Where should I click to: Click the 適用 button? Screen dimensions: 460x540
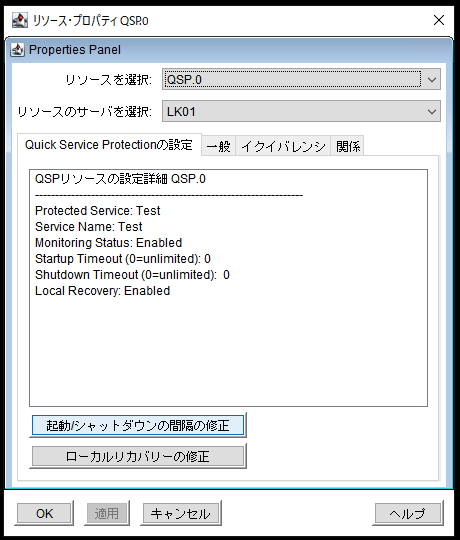coord(107,513)
